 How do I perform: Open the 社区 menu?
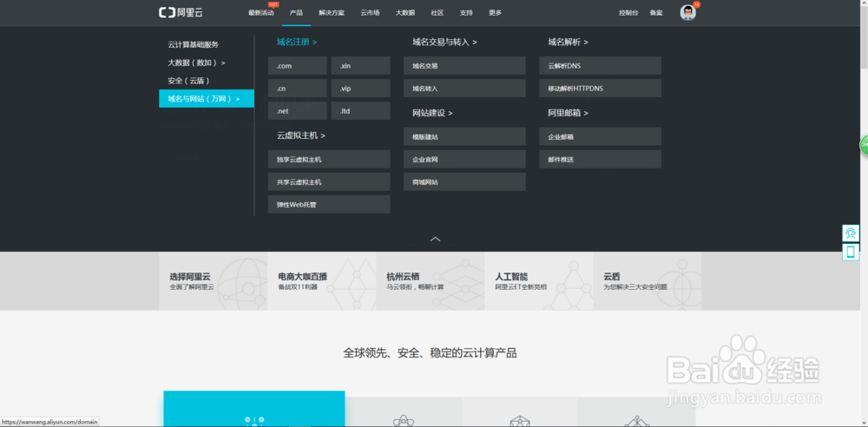coord(437,13)
